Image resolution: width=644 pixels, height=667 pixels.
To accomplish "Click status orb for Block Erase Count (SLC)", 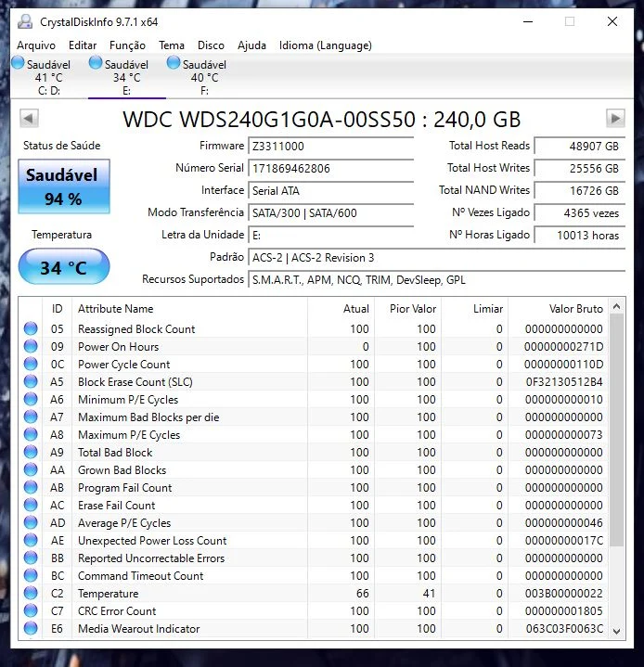I will (x=31, y=381).
